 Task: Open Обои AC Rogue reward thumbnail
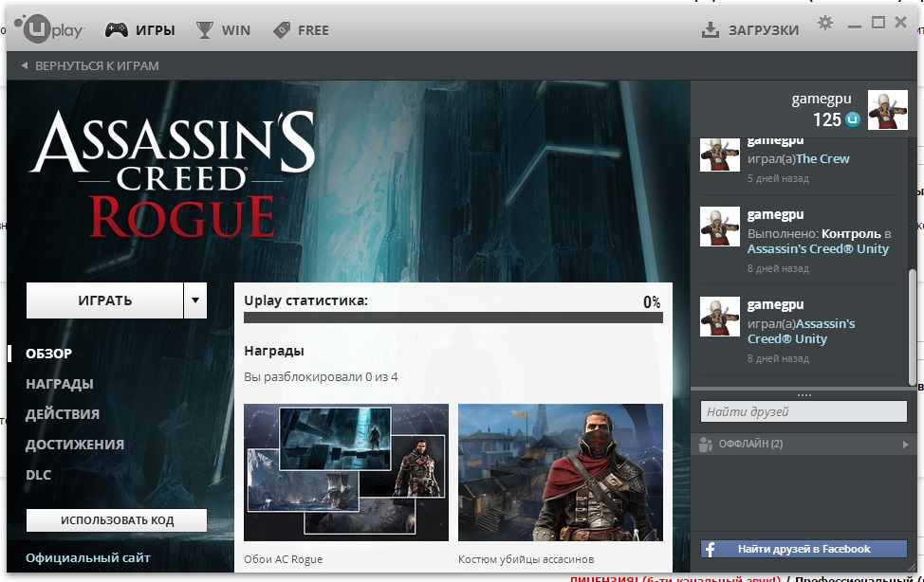pyautogui.click(x=346, y=472)
